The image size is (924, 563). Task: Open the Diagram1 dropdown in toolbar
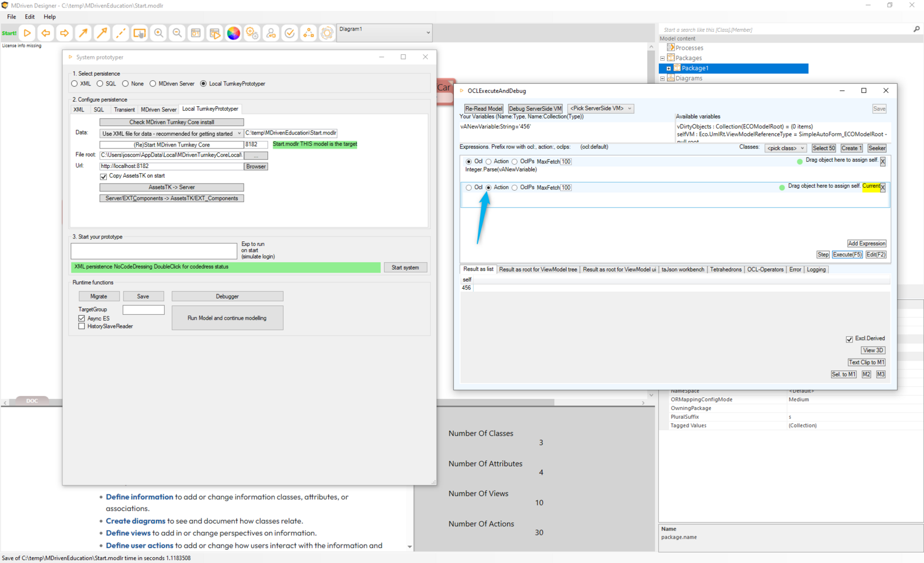click(x=385, y=32)
